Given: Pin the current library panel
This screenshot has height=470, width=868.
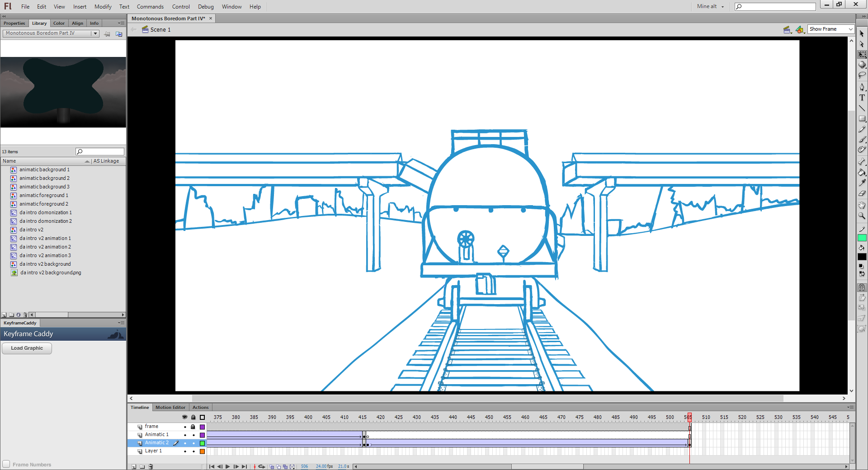Looking at the screenshot, I should tap(107, 34).
